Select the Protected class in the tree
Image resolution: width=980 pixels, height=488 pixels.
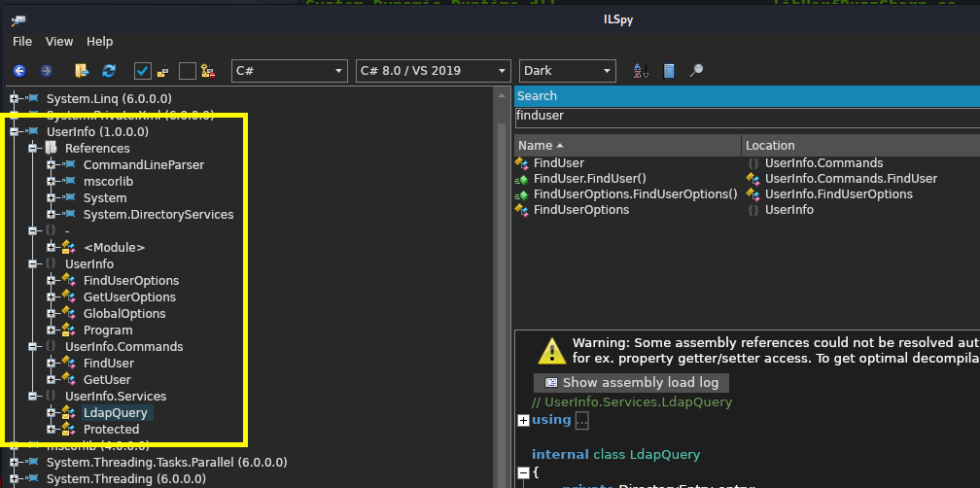111,430
